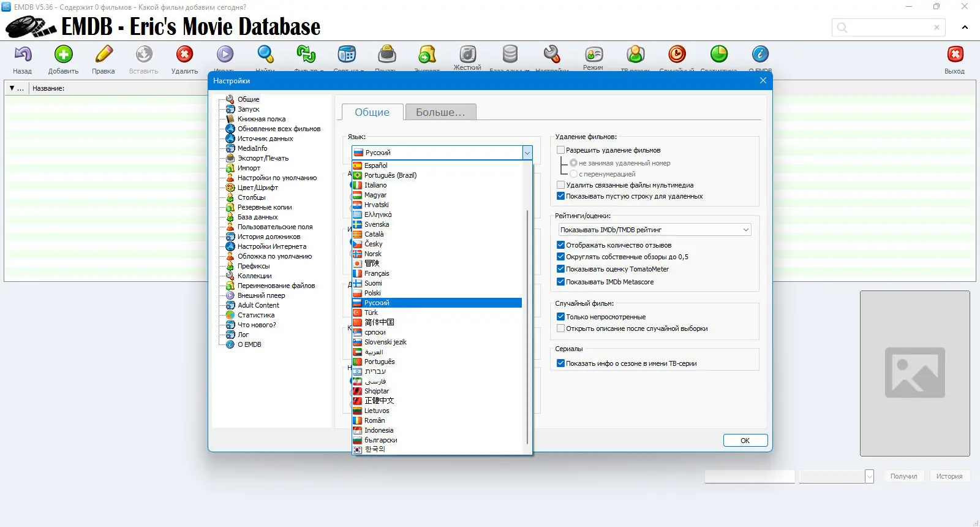Screen dimensions: 980x527
Task: Choose Español from the language list
Action: tap(437, 165)
